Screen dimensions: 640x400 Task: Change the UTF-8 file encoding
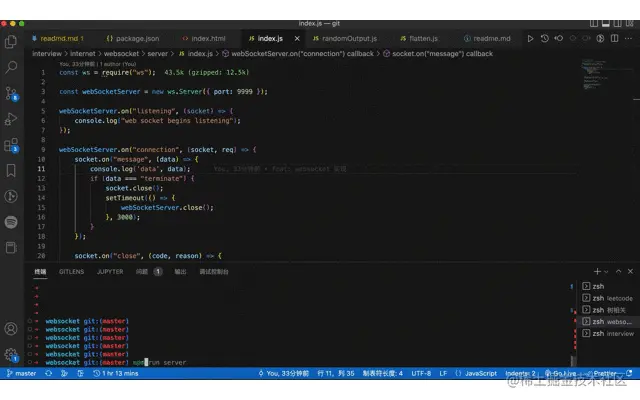[421, 373]
